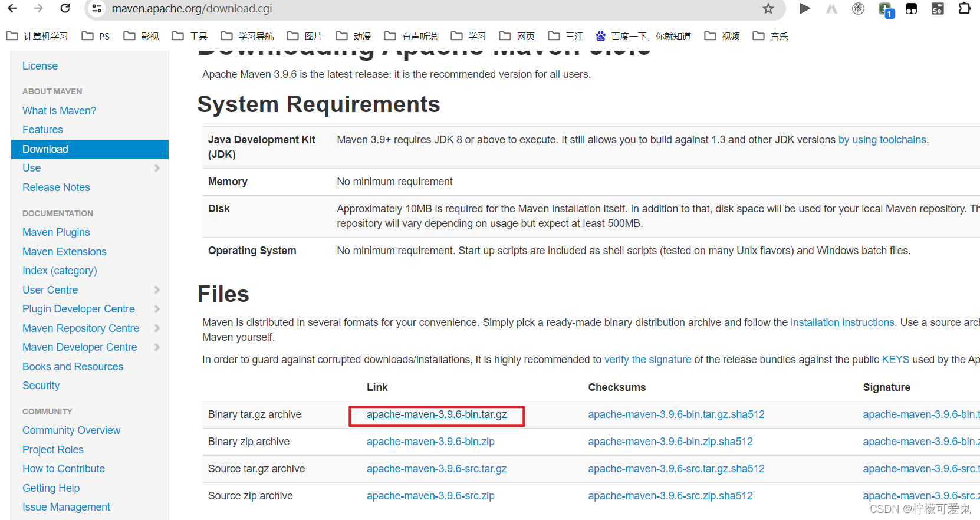Viewport: 980px width, 520px height.
Task: Open the 动漫 bookmark folder
Action: [x=353, y=36]
